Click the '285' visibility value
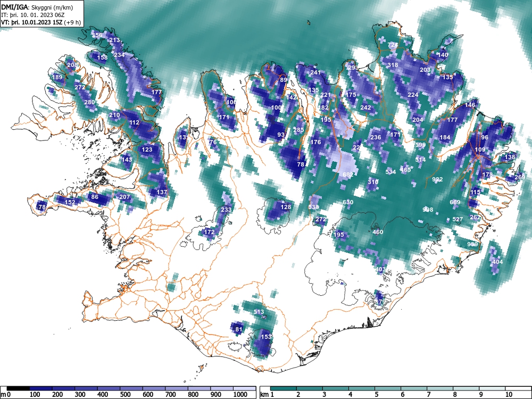The image size is (532, 399). pos(298,130)
